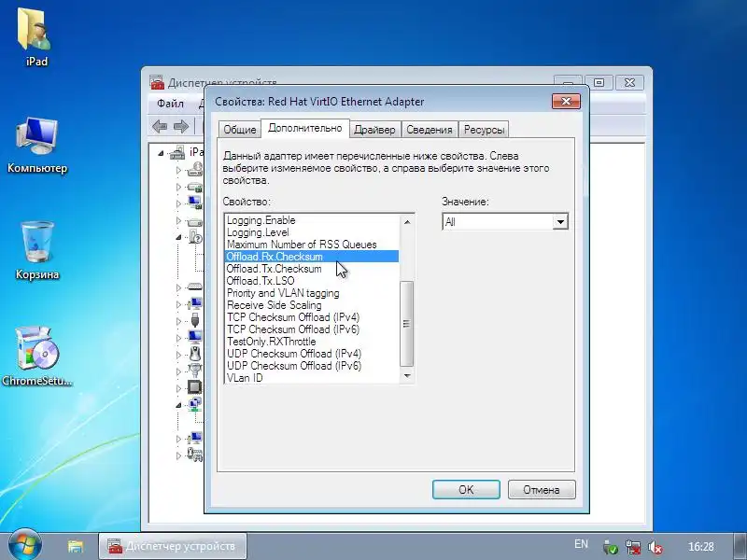Click the Диспетчер устройств taskbar button
The image size is (747, 560).
coord(173,546)
